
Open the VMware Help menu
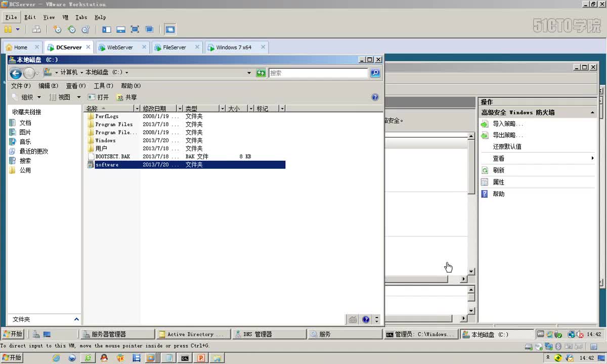point(100,17)
